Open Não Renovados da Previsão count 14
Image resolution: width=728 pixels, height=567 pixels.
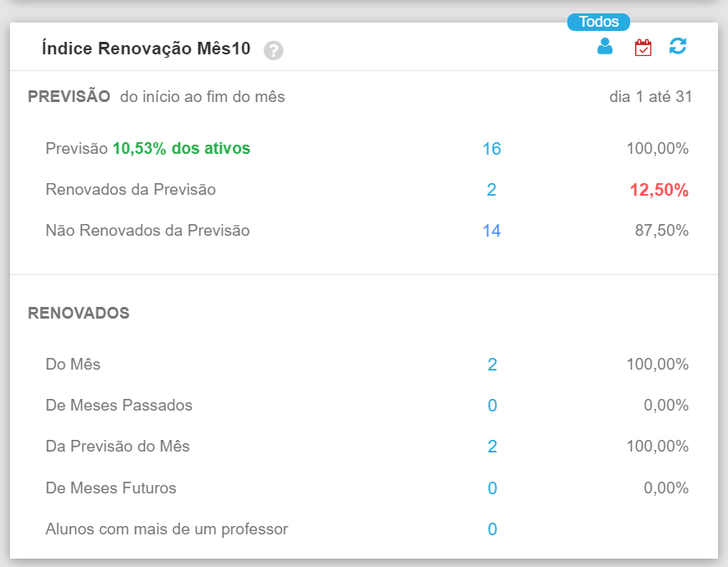coord(491,231)
